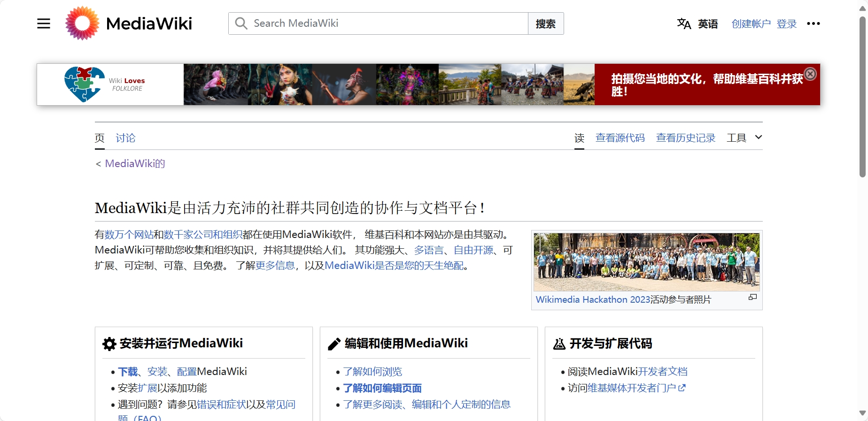Open the 数万个网站 link
868x421 pixels.
pos(129,235)
